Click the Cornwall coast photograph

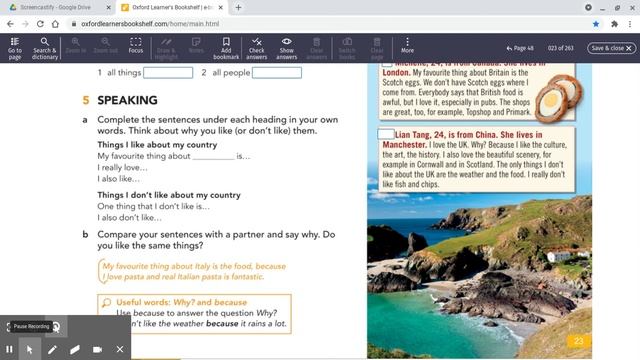click(479, 276)
